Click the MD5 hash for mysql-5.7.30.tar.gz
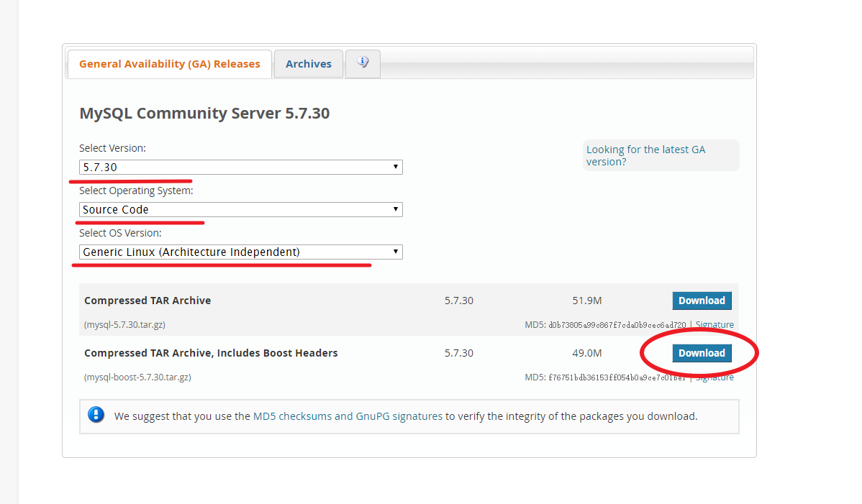862x504 pixels. click(617, 325)
